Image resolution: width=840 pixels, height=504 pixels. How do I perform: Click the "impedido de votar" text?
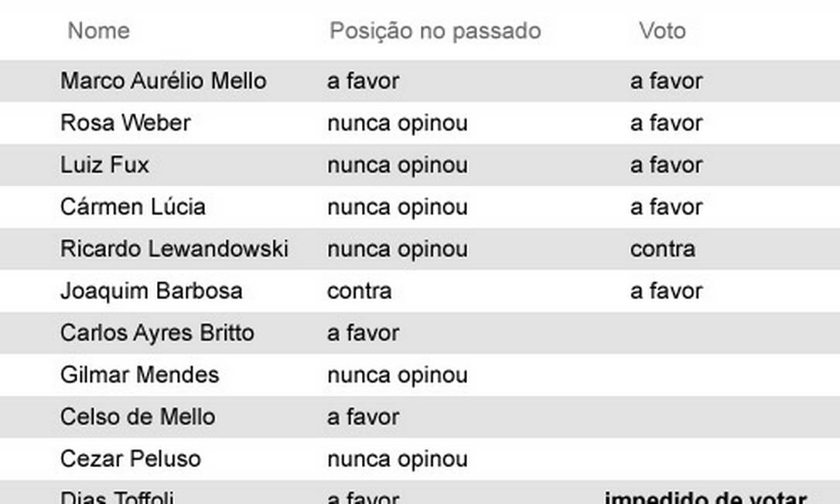point(705,498)
